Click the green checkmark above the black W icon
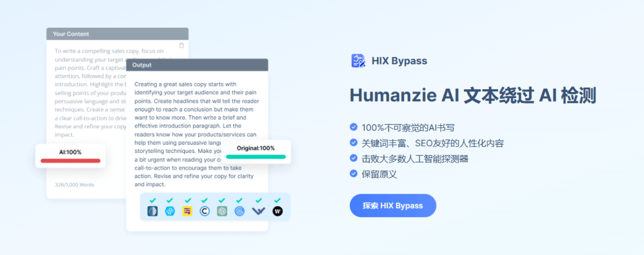644x255 pixels. click(x=278, y=200)
